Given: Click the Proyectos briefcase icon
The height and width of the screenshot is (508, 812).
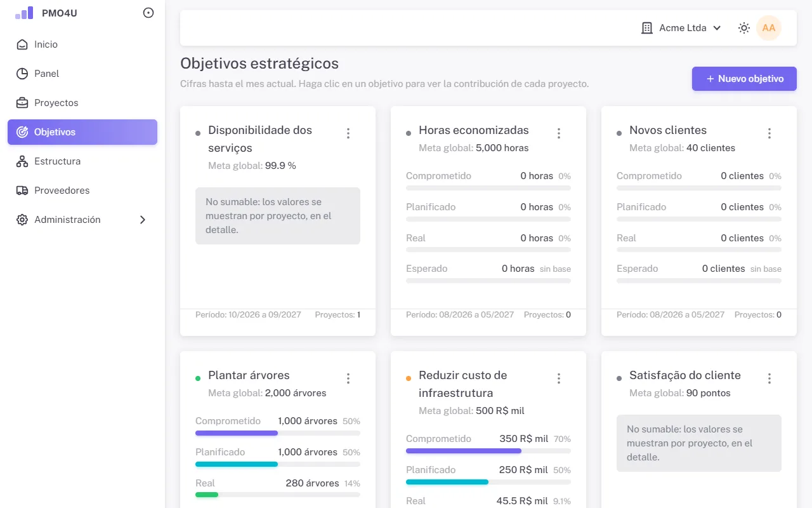Looking at the screenshot, I should click(22, 103).
